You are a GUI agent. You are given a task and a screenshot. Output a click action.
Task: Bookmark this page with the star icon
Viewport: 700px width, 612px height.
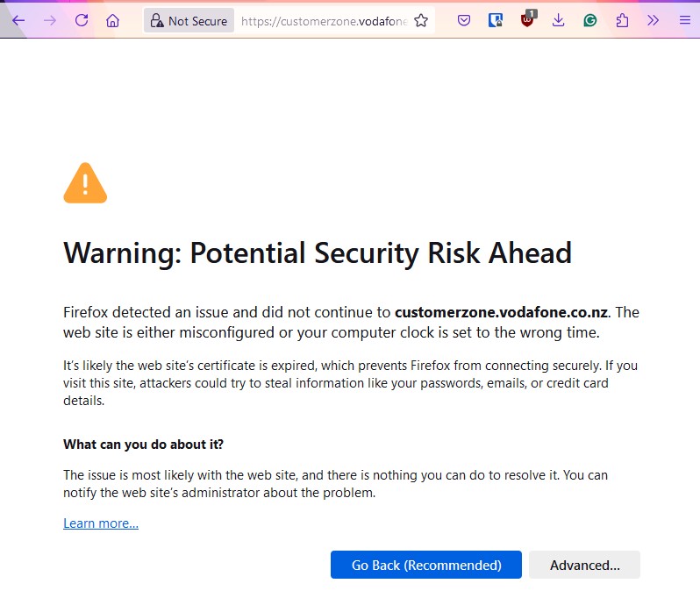point(421,20)
